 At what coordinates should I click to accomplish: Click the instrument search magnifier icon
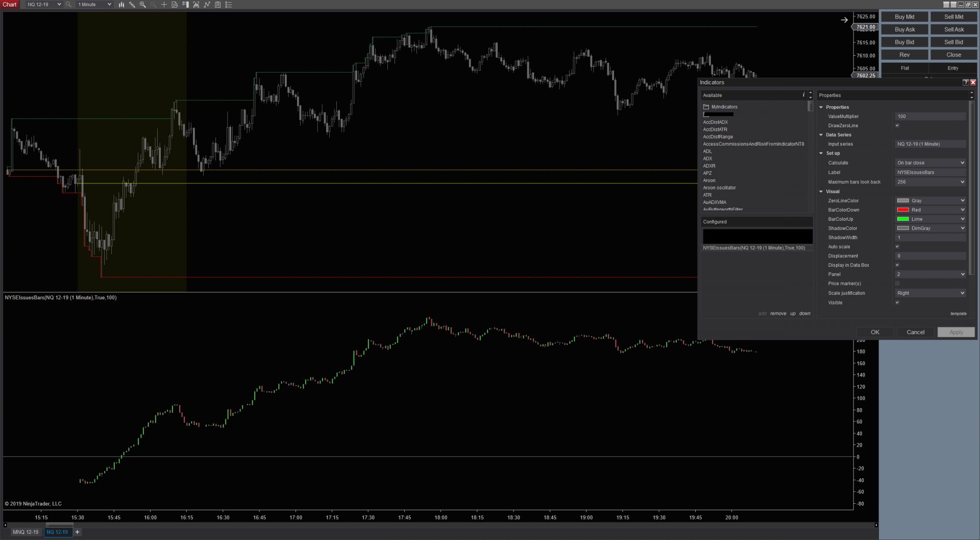click(68, 5)
